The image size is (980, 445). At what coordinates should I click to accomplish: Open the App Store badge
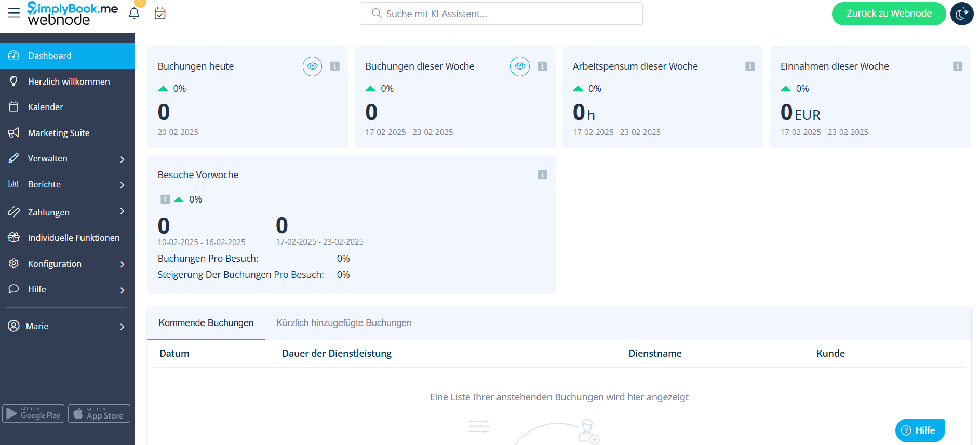99,414
